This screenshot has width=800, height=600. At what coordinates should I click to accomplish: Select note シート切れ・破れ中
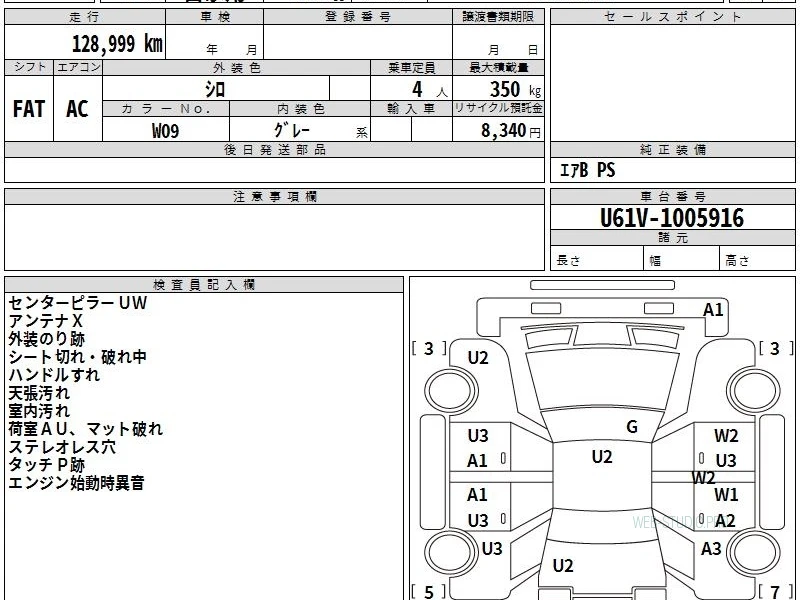(78, 357)
